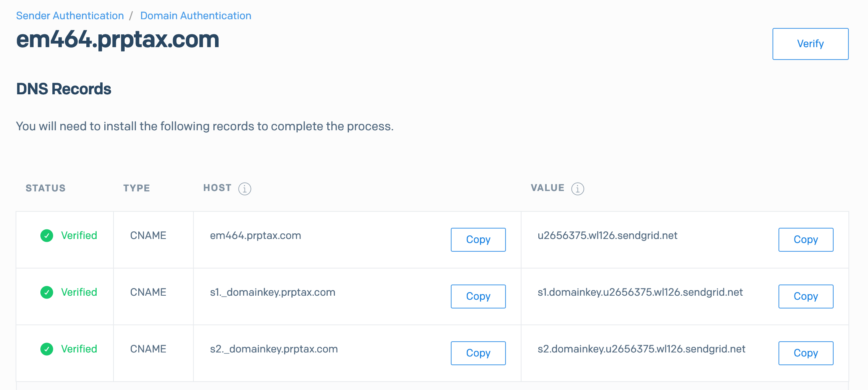Image resolution: width=868 pixels, height=390 pixels.
Task: Click the em464.prptax.com page heading
Action: (117, 40)
